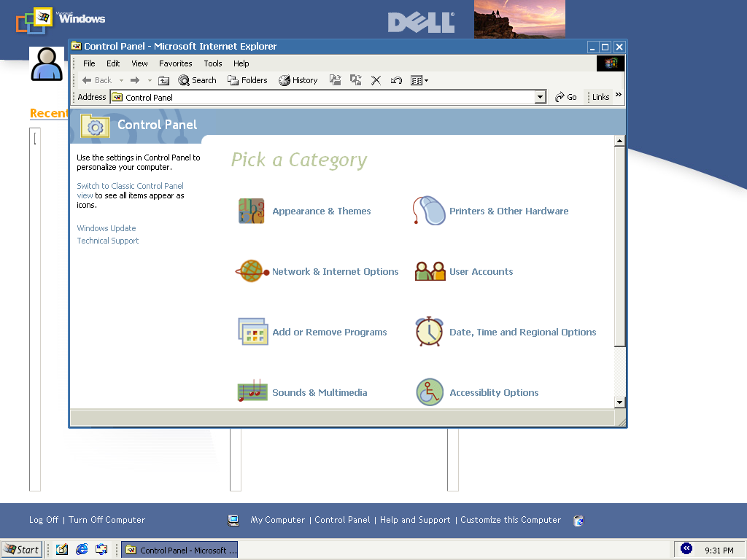Open the Sounds & Multimedia link
Image resolution: width=747 pixels, height=560 pixels.
click(x=320, y=392)
